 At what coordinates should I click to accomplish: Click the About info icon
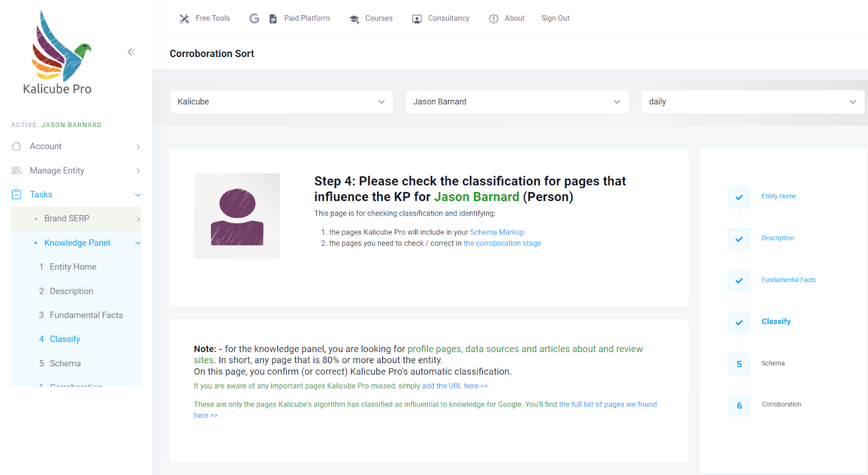(x=494, y=19)
